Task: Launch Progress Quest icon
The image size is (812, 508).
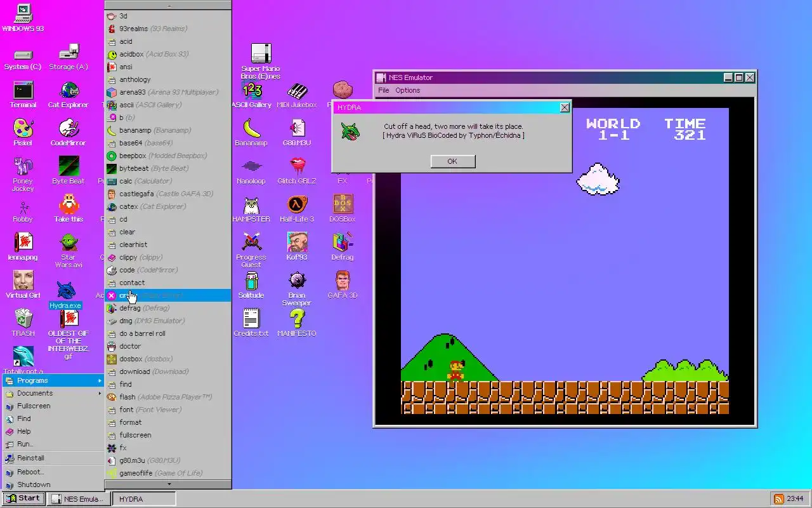Action: point(251,251)
